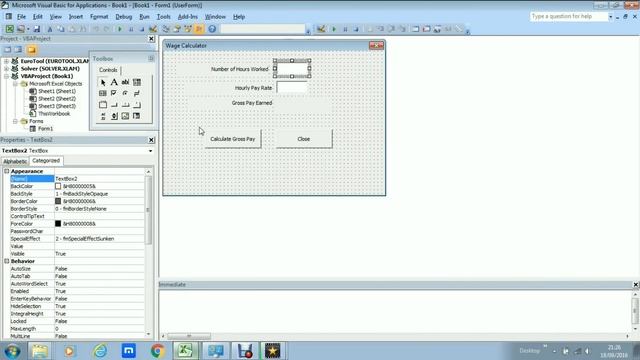
Task: Click the Locals Window icon on Debug toolbar
Action: [416, 29]
